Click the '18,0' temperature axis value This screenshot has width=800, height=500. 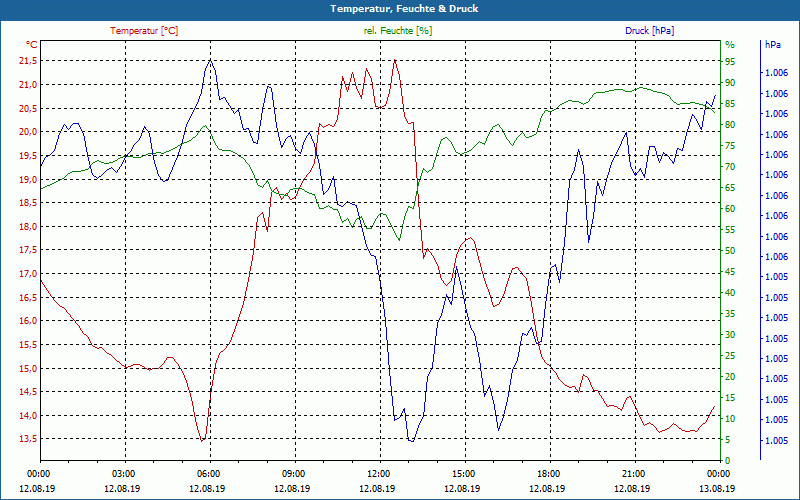tap(28, 227)
